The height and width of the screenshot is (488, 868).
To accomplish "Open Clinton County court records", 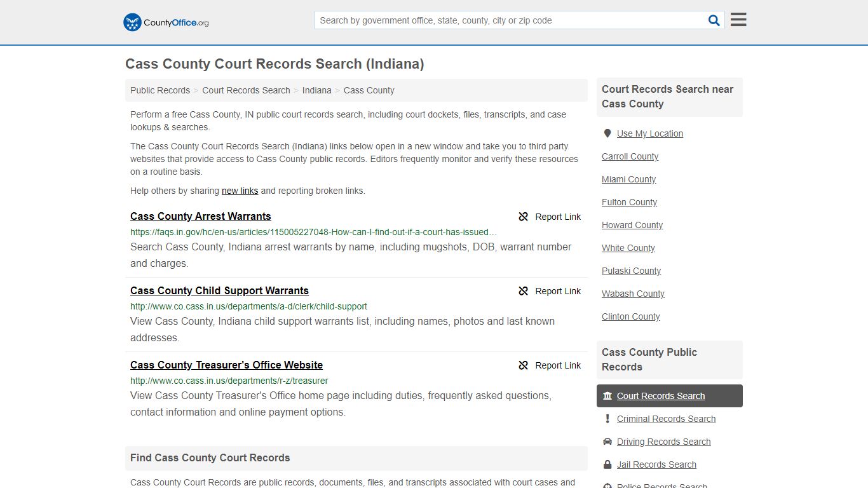I will click(x=630, y=316).
